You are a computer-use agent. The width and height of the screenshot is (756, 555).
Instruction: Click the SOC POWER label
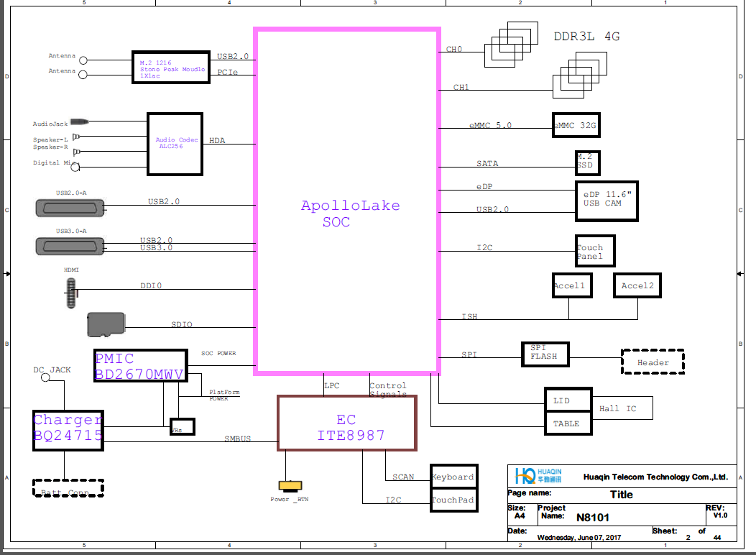click(218, 354)
